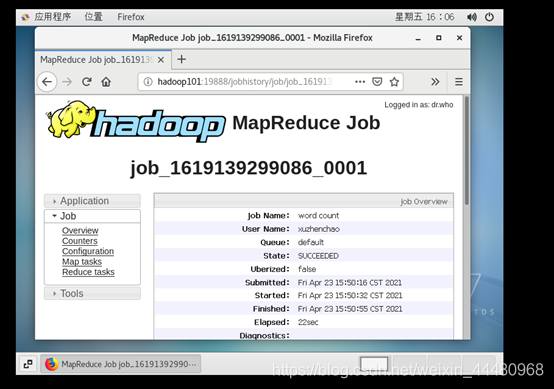554x389 pixels.
Task: Click the Started time 15:50:32 value
Action: coord(350,295)
